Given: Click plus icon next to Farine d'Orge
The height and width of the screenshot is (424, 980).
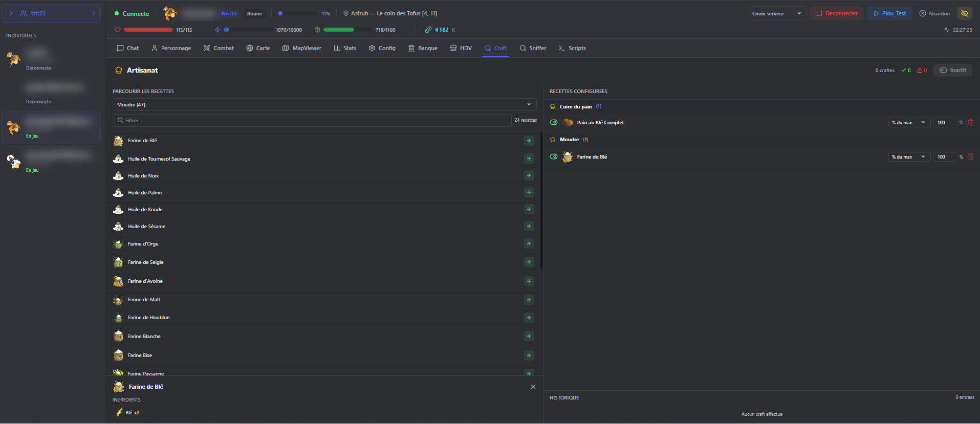Looking at the screenshot, I should (x=529, y=244).
